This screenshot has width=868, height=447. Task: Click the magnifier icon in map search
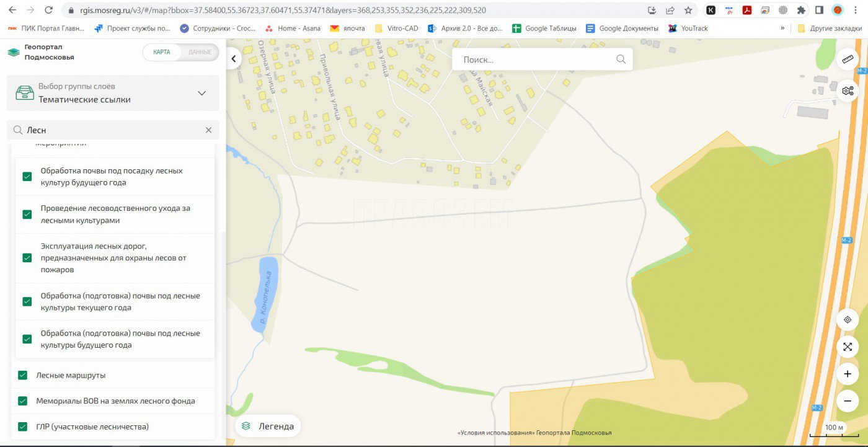coord(621,60)
